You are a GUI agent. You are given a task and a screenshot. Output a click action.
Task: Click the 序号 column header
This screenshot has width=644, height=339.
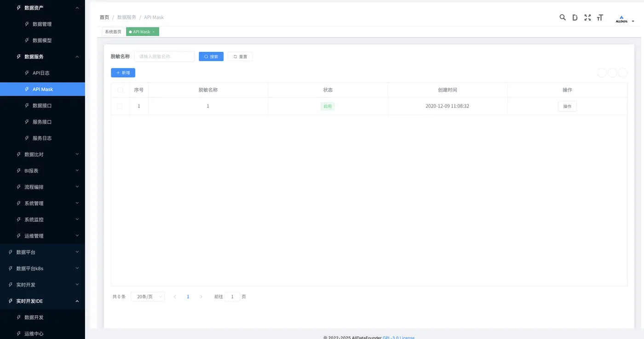point(139,90)
